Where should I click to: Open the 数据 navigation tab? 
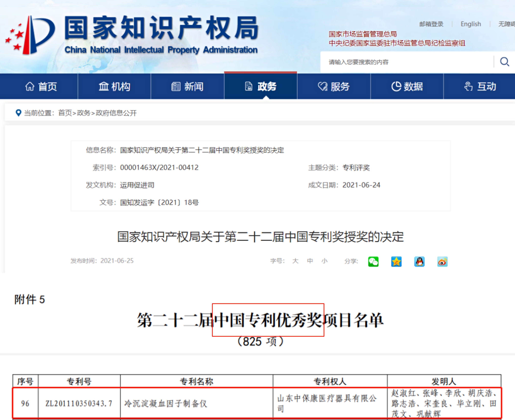(407, 86)
